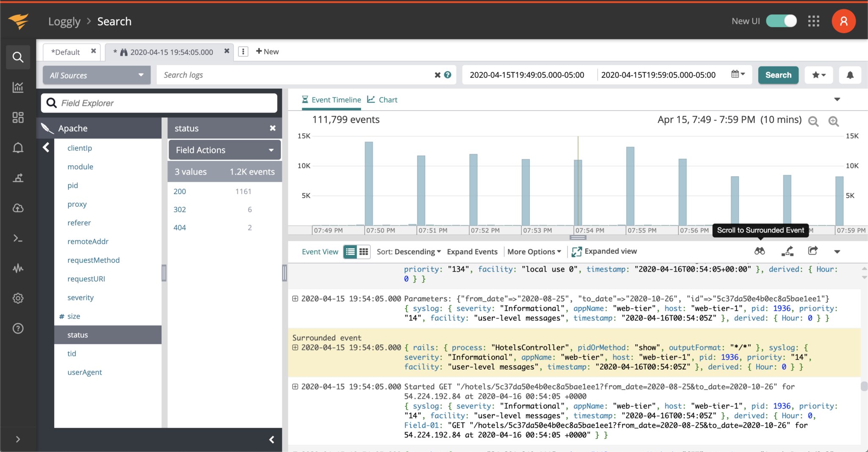The width and height of the screenshot is (868, 452).
Task: Open the More Options dropdown
Action: point(533,251)
